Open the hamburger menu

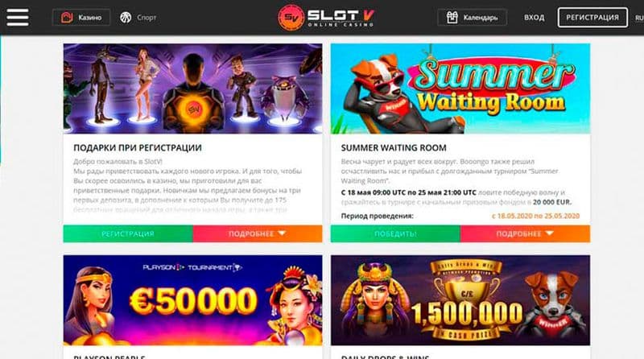tap(18, 18)
